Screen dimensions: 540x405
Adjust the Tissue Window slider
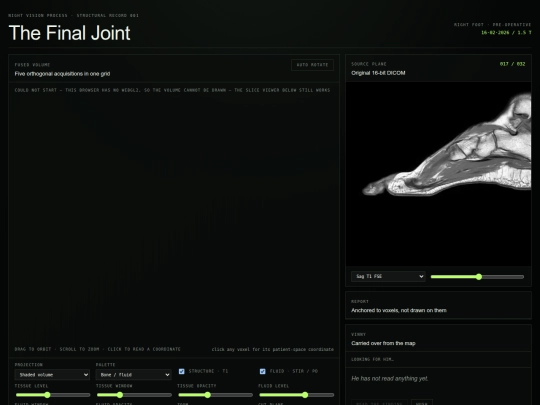click(x=134, y=395)
